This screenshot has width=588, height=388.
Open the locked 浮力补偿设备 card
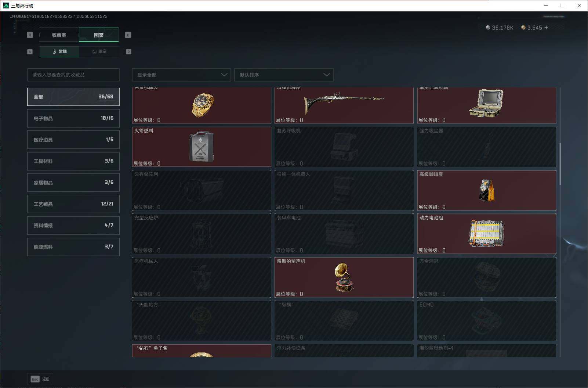[344, 351]
